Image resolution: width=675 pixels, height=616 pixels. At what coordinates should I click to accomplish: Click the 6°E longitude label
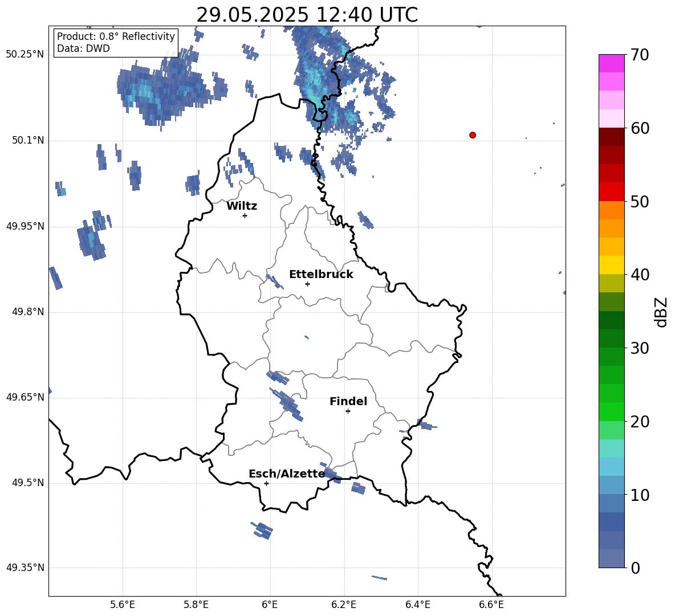click(270, 605)
